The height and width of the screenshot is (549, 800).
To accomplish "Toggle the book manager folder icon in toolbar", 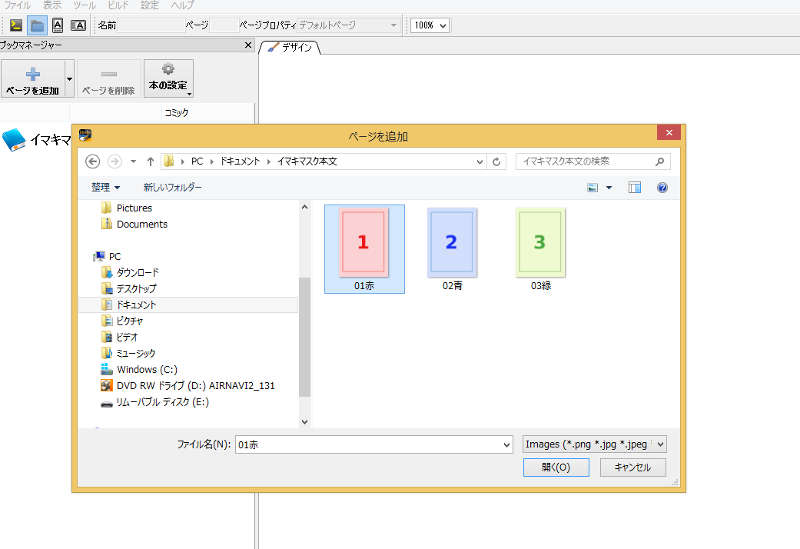I will tap(37, 25).
